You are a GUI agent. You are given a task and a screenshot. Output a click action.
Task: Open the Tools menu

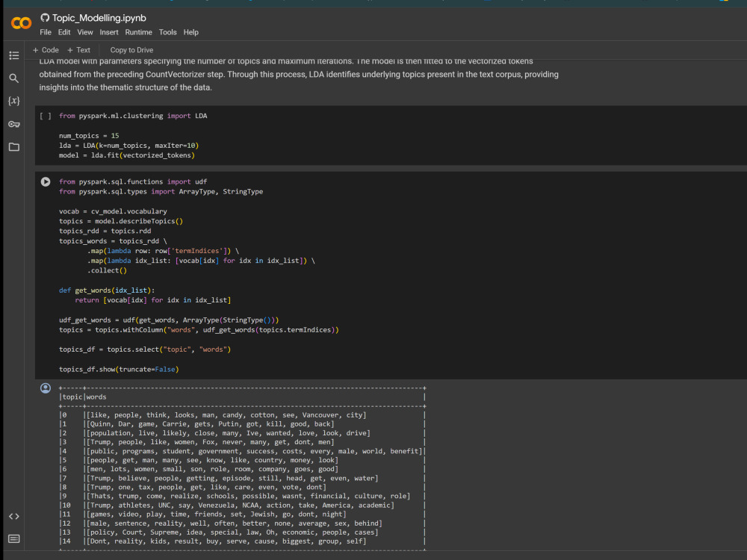(167, 32)
